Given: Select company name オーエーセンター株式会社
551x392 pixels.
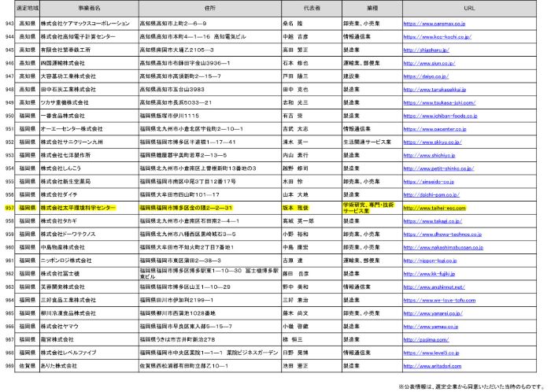Looking at the screenshot, I should [x=72, y=129].
